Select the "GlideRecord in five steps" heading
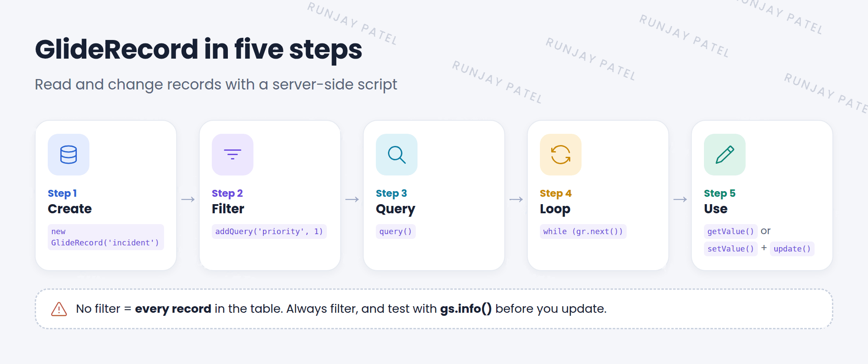The image size is (868, 364). (198, 50)
